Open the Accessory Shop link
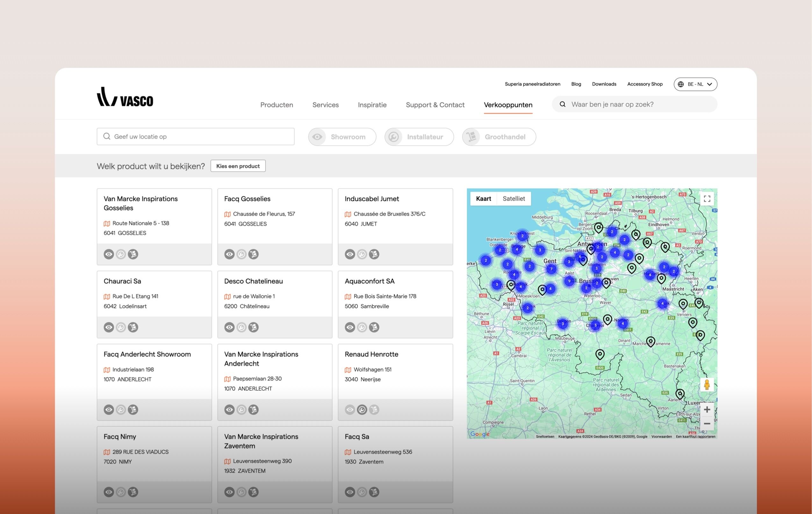 click(644, 84)
